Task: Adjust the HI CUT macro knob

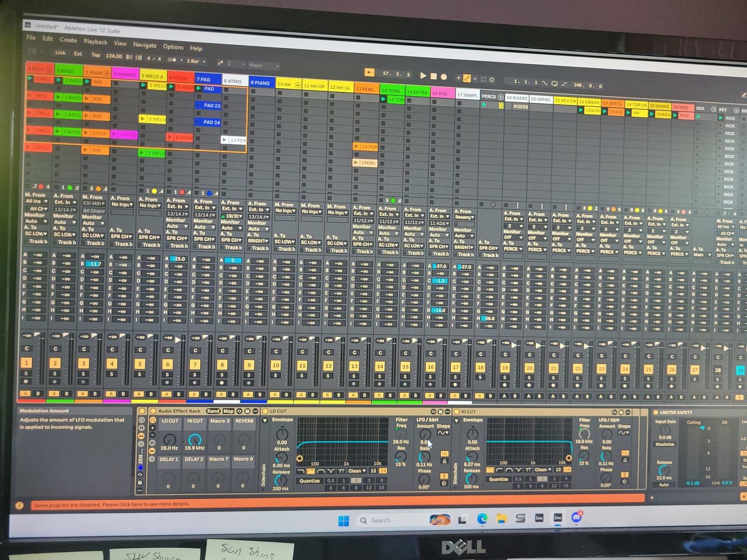Action: pyautogui.click(x=195, y=440)
